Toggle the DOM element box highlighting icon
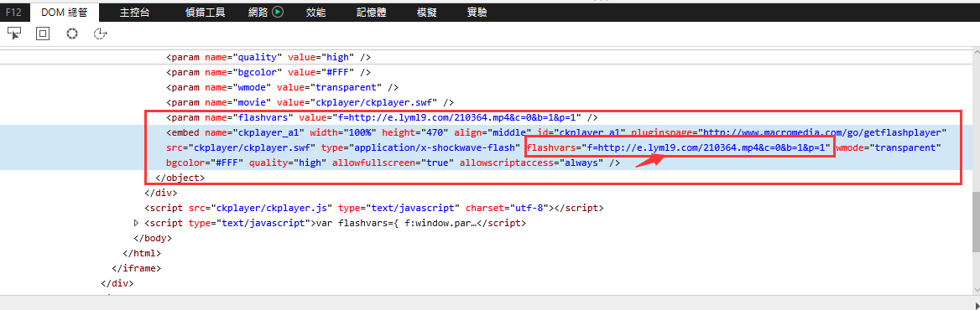The height and width of the screenshot is (310, 980). (x=43, y=33)
